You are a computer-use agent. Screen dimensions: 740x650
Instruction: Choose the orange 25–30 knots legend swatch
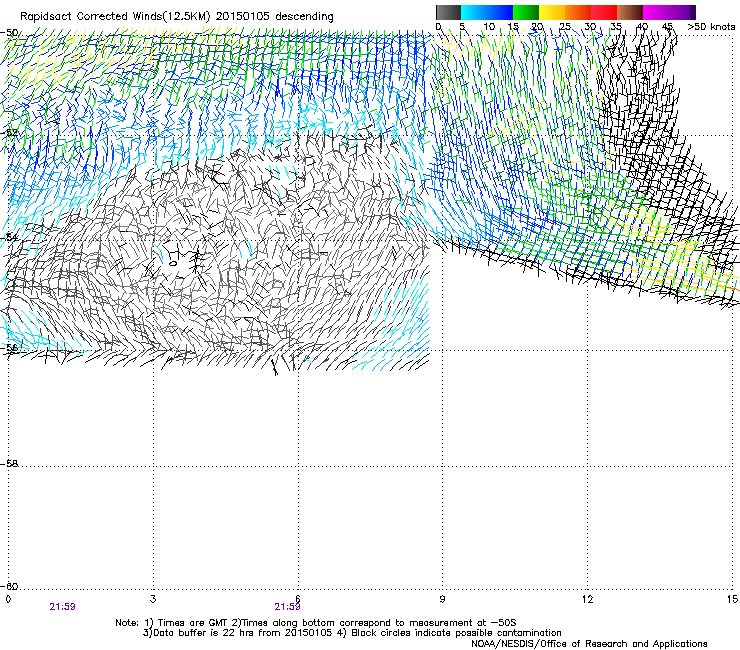(x=578, y=12)
